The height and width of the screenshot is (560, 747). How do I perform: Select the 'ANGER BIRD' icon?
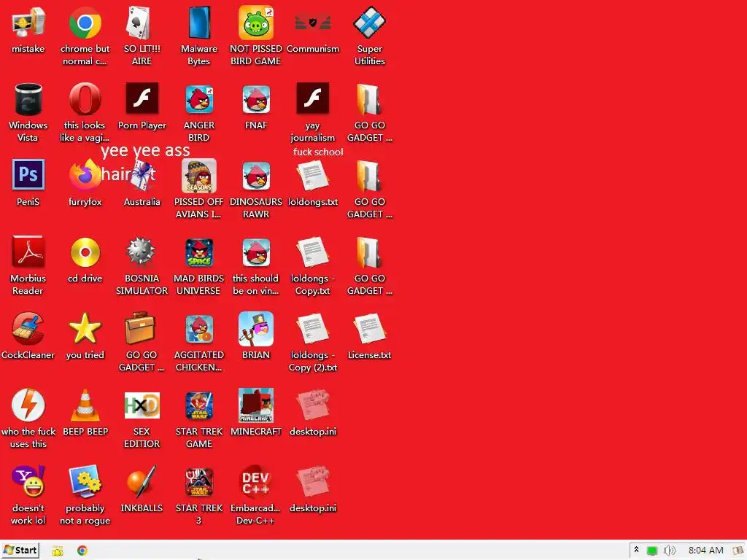tap(198, 99)
